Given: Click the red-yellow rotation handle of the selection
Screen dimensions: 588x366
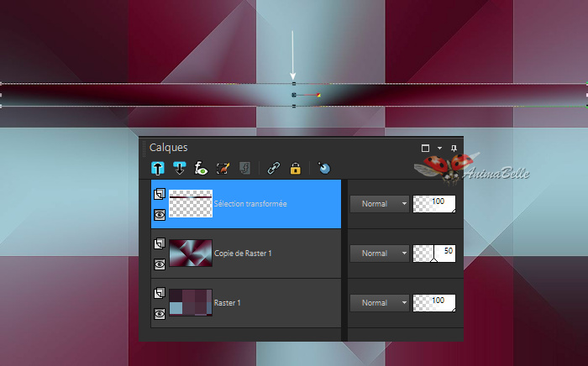Looking at the screenshot, I should point(318,95).
